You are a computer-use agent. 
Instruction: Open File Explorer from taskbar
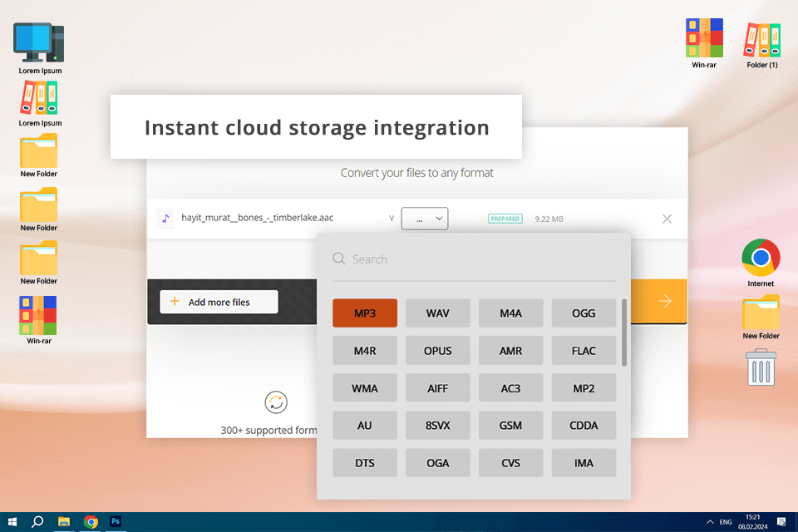(x=64, y=522)
